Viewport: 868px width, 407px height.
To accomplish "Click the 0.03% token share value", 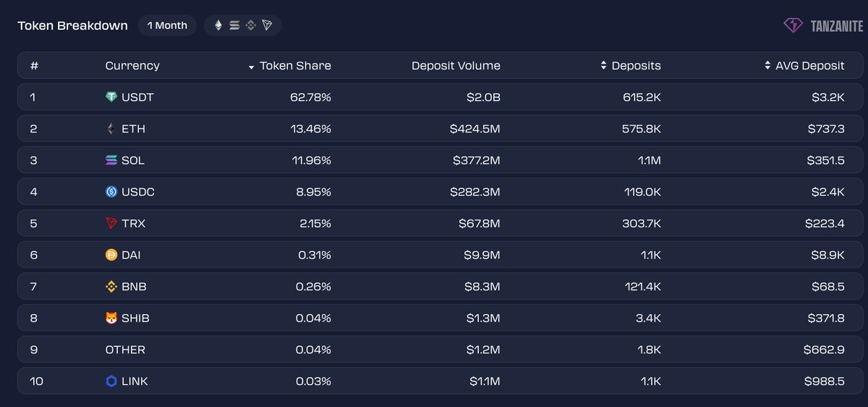I will coord(314,381).
